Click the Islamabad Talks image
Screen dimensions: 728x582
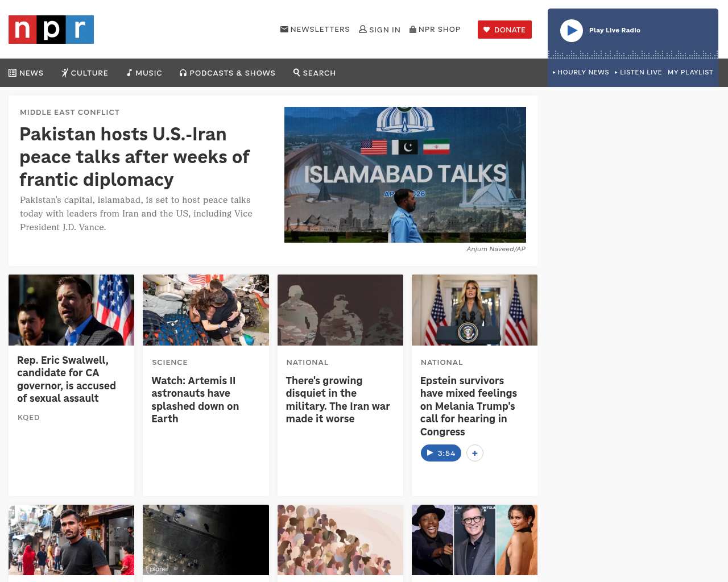point(405,174)
